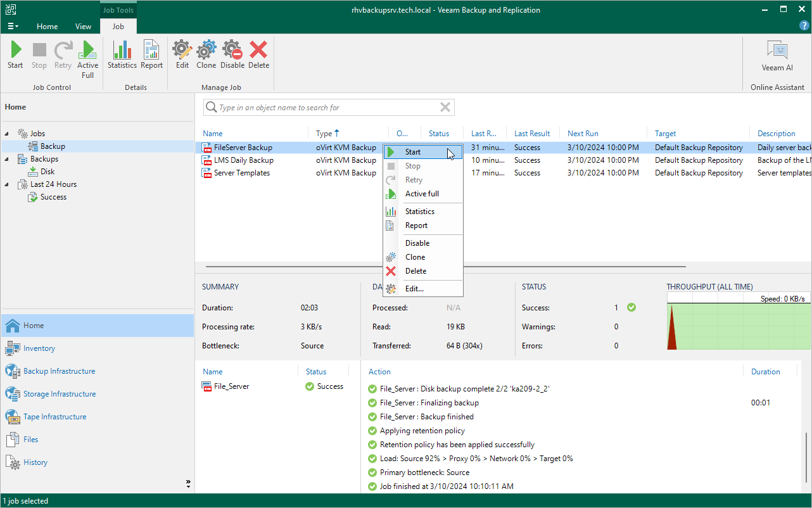The height and width of the screenshot is (508, 812).
Task: Clear the search box with X
Action: (x=446, y=107)
